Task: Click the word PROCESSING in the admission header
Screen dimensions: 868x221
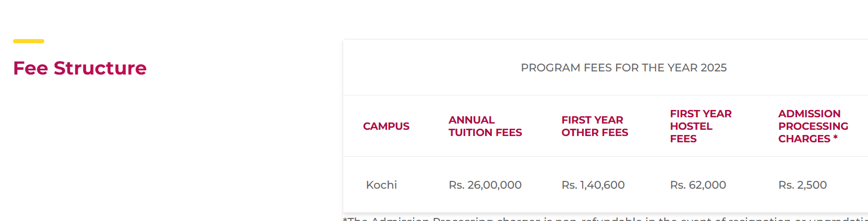Action: pos(813,126)
